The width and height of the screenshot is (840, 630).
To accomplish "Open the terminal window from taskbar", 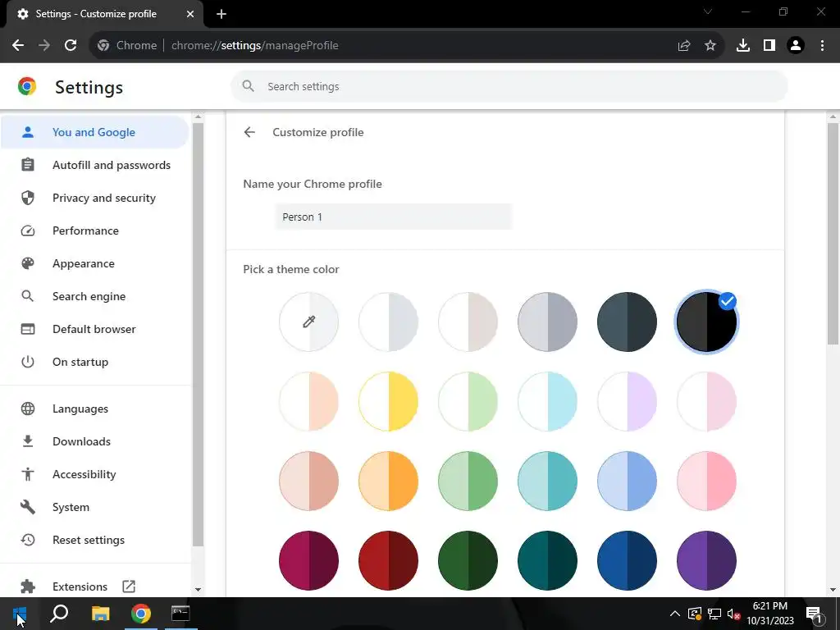I will (180, 614).
